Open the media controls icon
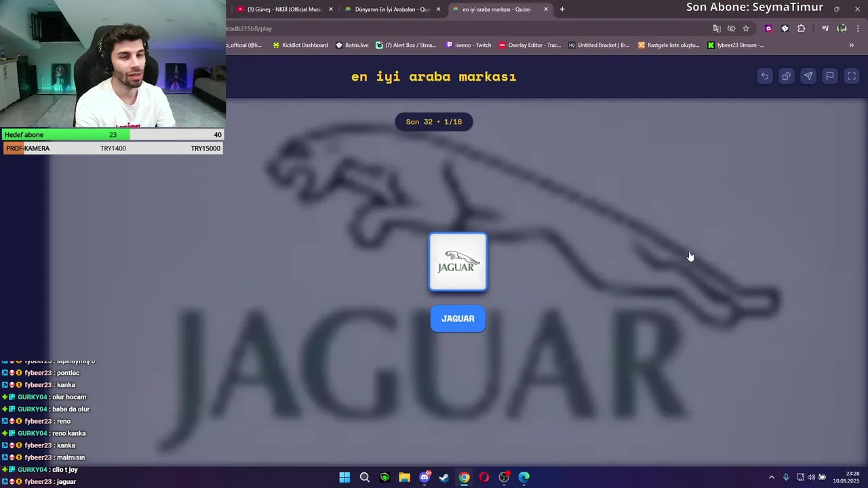The height and width of the screenshot is (488, 868). pyautogui.click(x=825, y=28)
